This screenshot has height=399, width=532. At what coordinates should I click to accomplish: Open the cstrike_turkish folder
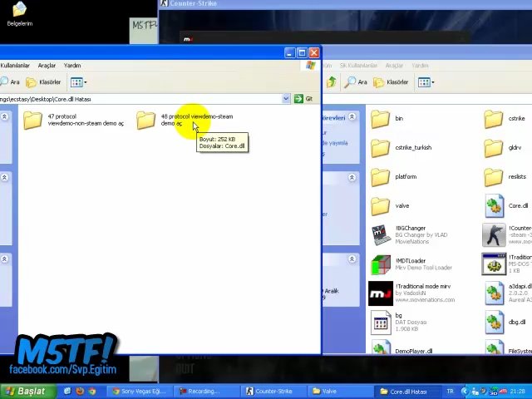pyautogui.click(x=380, y=148)
